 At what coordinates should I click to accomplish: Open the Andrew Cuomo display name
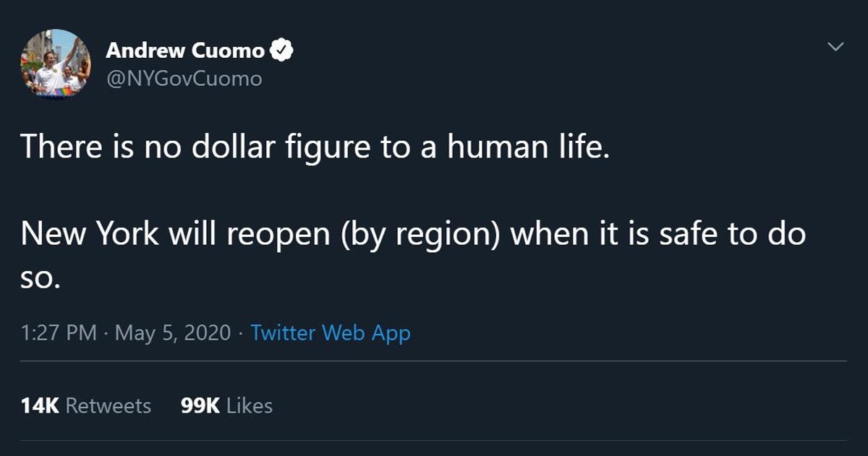coord(185,51)
